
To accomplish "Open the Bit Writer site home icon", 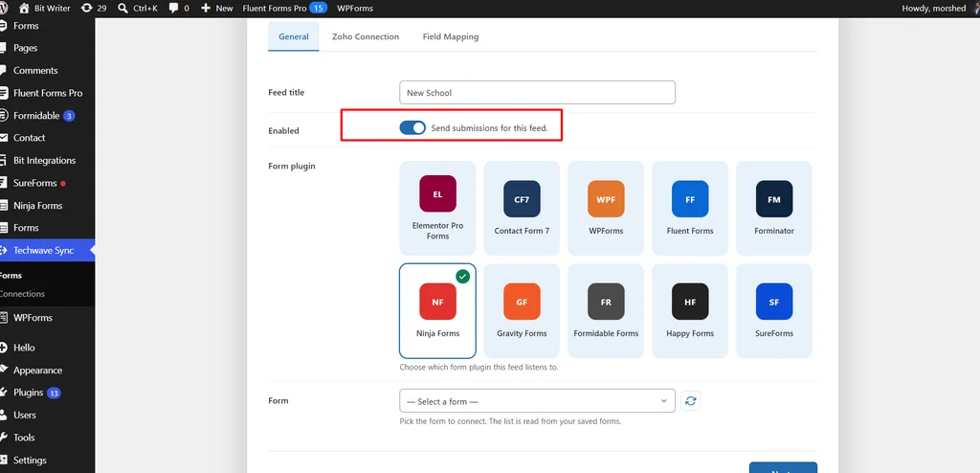I will tap(24, 8).
